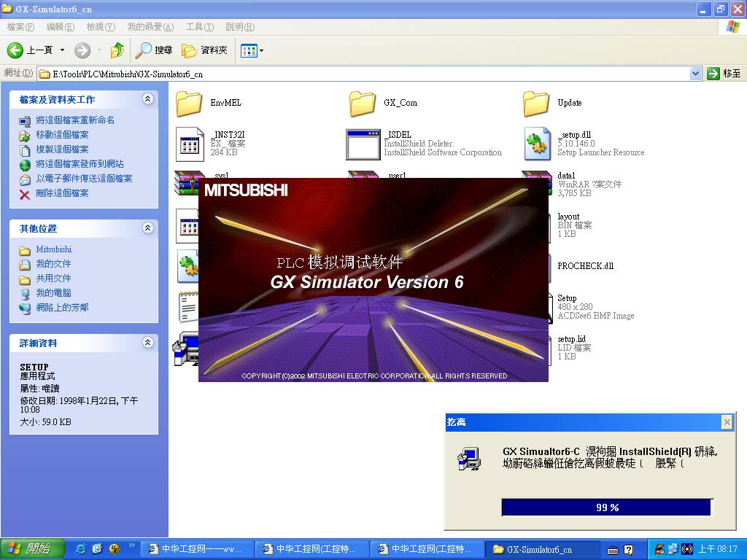Collapse the 檔案及資料夾工作 panel
This screenshot has width=747, height=560.
pos(147,99)
